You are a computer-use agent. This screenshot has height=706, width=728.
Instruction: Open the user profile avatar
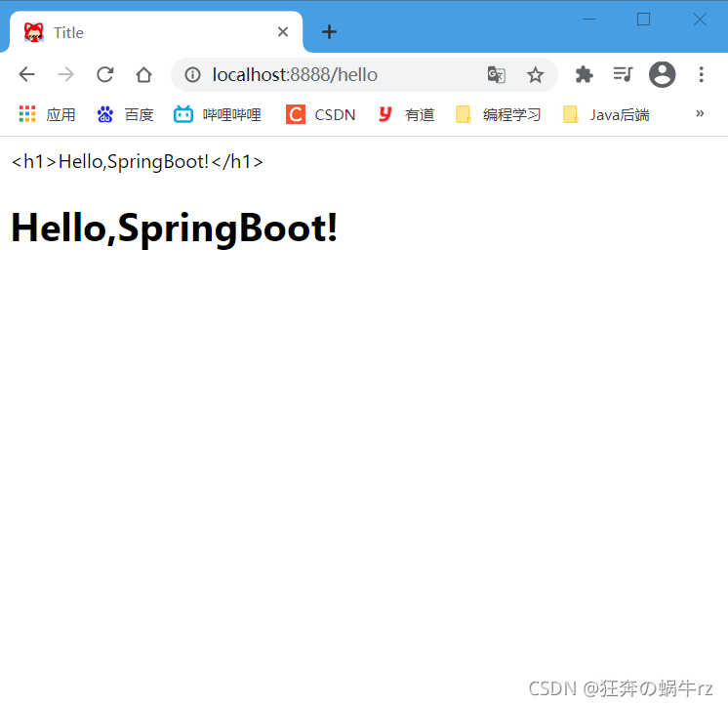662,74
